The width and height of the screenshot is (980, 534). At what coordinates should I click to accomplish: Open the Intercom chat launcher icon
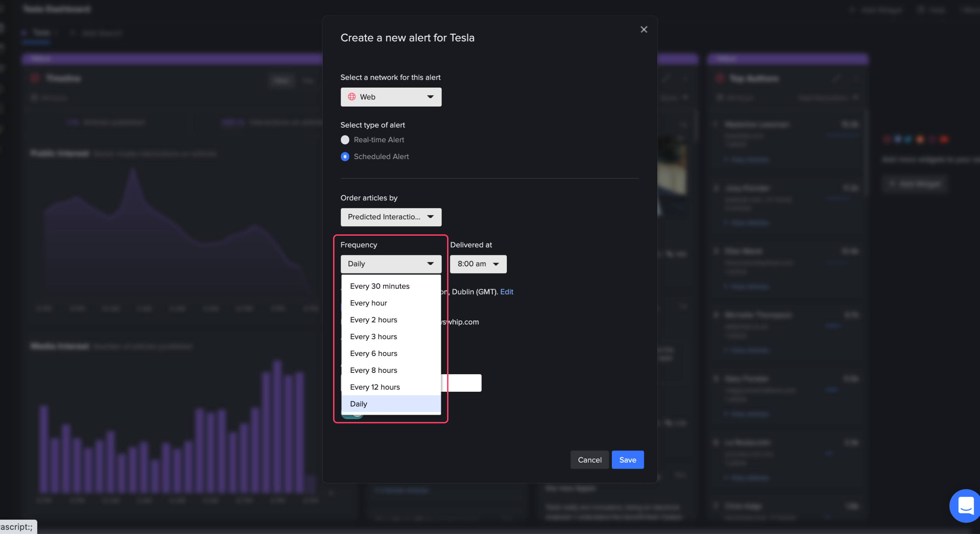[965, 505]
